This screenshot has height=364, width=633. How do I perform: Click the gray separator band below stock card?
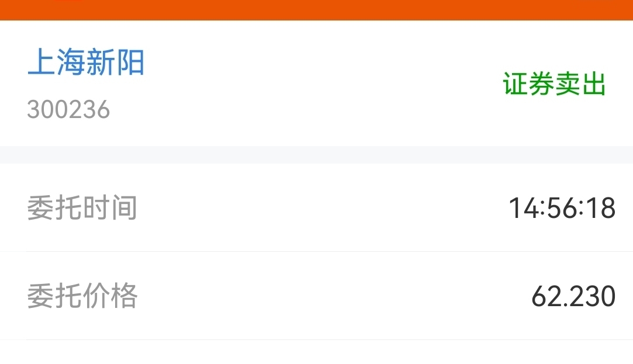[317, 155]
